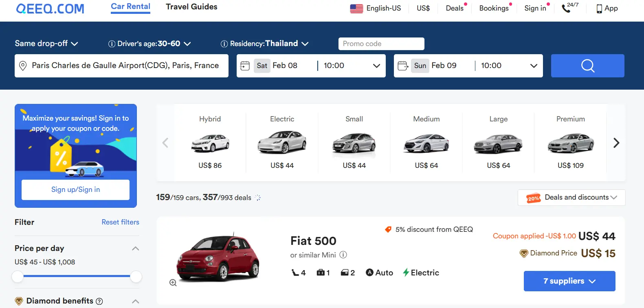Select the Small car category
This screenshot has width=644, height=308.
coord(354,142)
